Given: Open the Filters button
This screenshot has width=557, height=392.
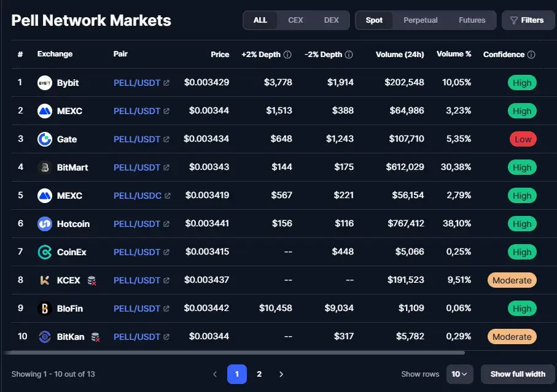Looking at the screenshot, I should click(x=528, y=20).
